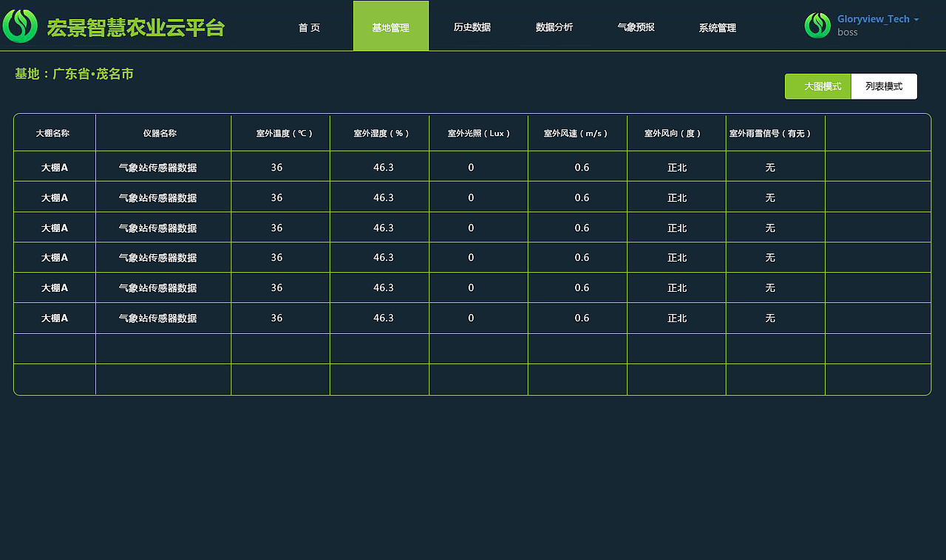Image resolution: width=946 pixels, height=560 pixels.
Task: Switch to the 历史数据 history data tab
Action: tap(472, 27)
